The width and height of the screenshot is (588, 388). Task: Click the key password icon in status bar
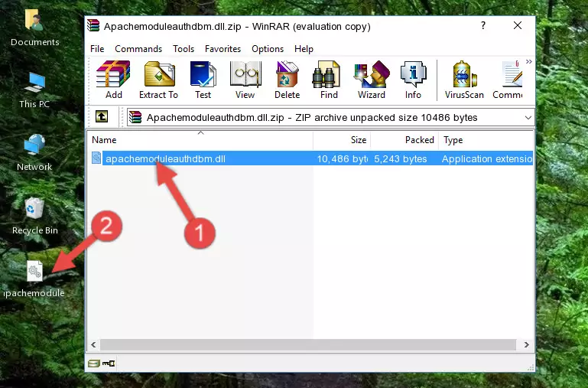109,364
